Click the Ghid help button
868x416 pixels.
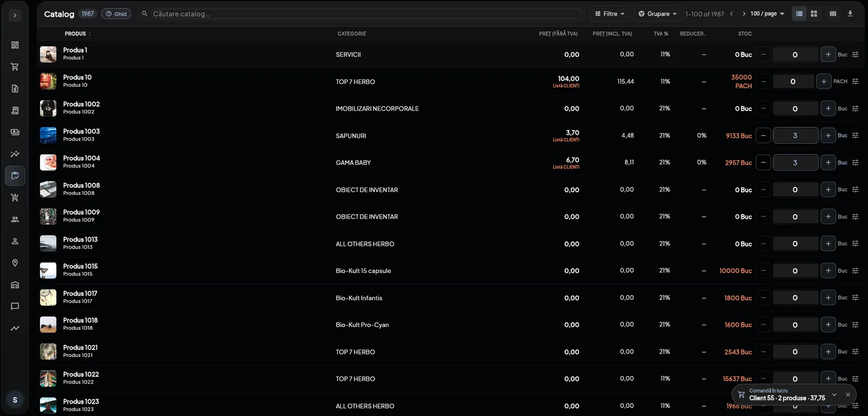[116, 14]
